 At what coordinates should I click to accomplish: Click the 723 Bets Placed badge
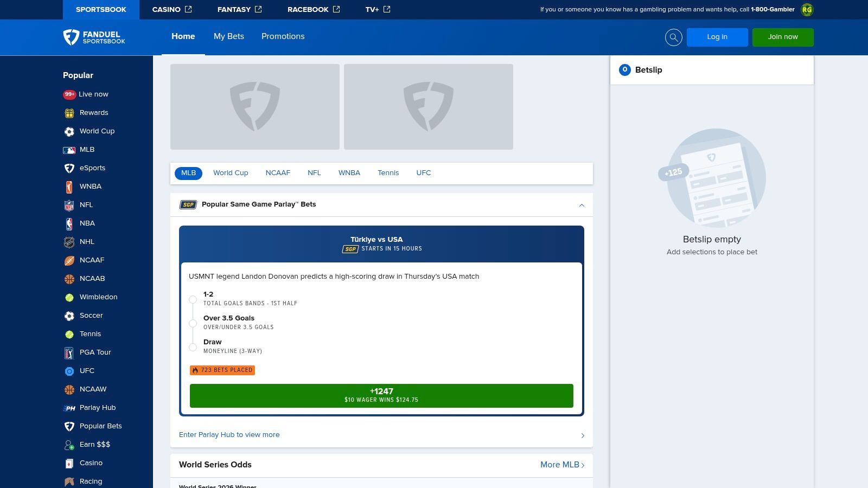[x=222, y=370]
